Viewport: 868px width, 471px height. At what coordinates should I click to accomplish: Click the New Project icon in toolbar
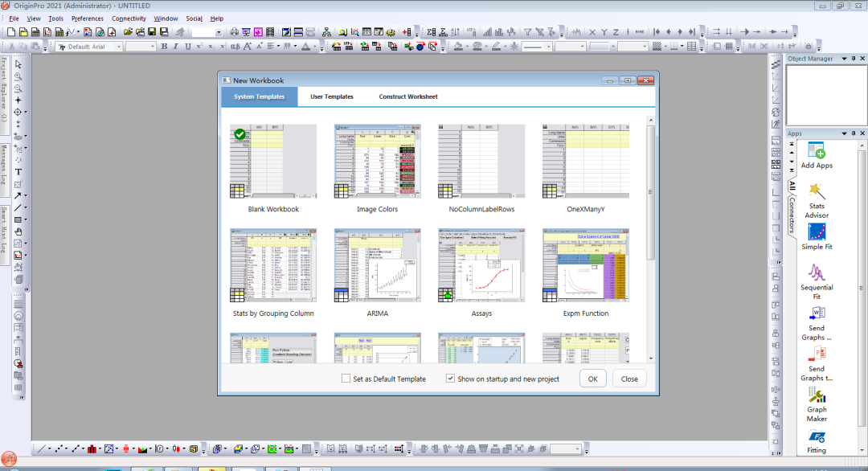tap(10, 32)
